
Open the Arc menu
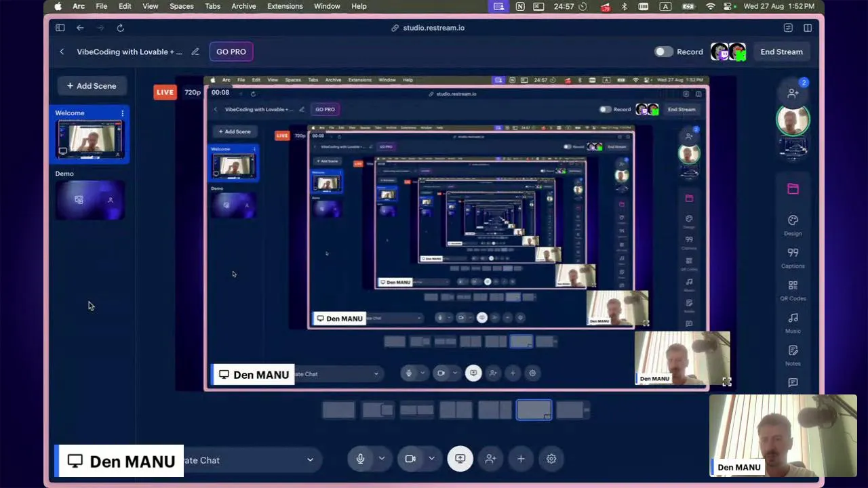(79, 6)
